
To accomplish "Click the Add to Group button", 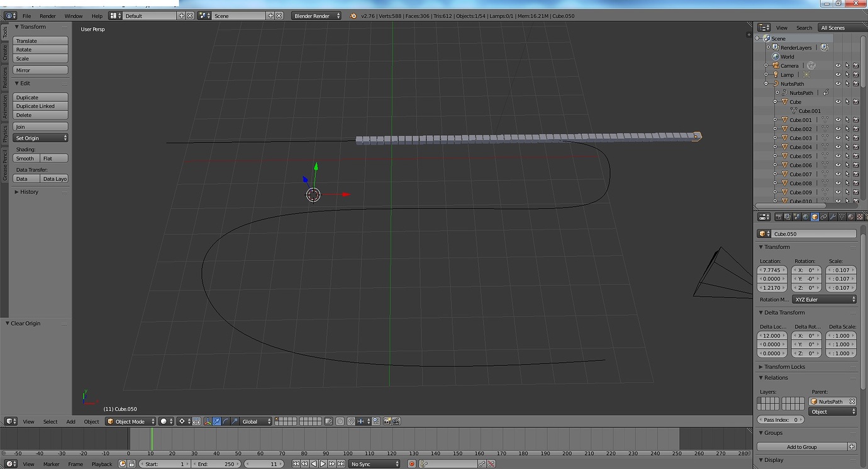I will click(x=802, y=447).
